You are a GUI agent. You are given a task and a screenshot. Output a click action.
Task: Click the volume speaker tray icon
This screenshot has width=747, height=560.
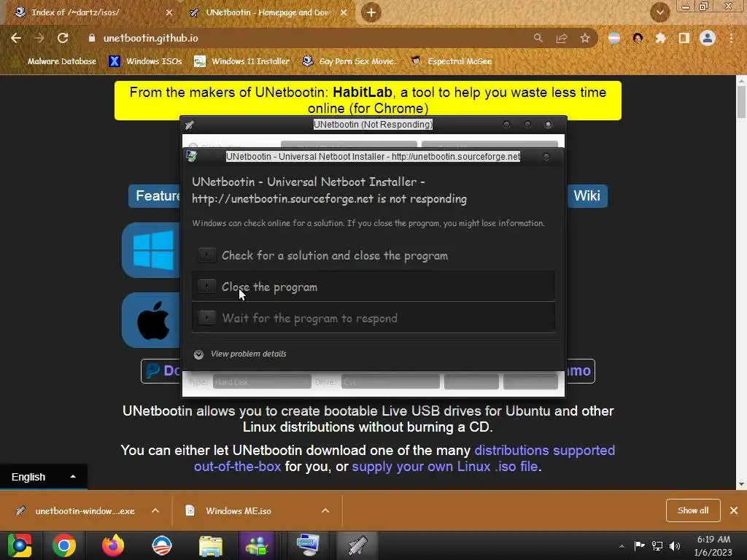(x=675, y=546)
